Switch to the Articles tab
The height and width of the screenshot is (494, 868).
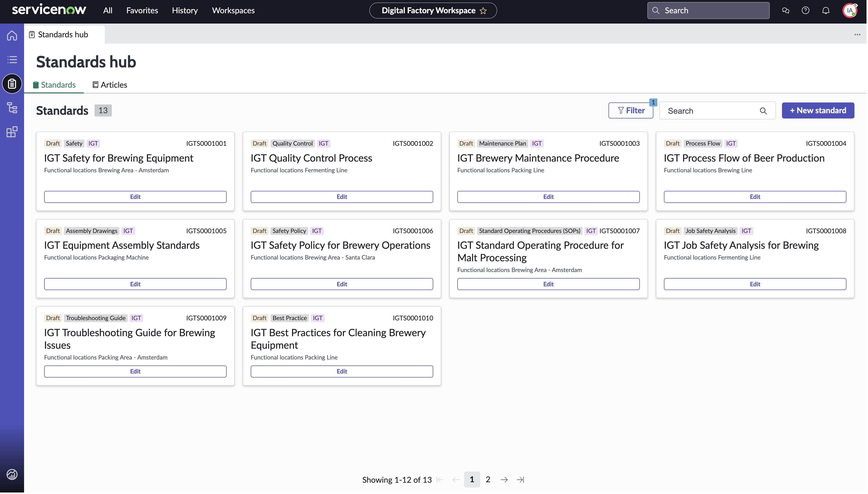110,85
